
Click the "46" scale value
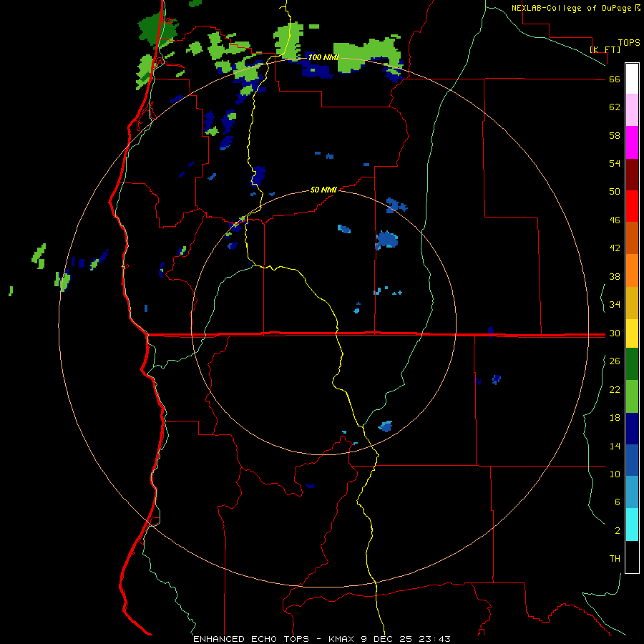[x=615, y=220]
